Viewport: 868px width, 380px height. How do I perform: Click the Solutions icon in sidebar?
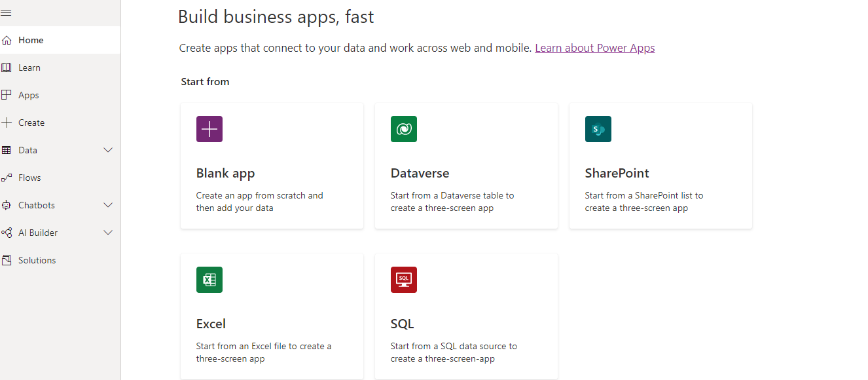coord(7,260)
